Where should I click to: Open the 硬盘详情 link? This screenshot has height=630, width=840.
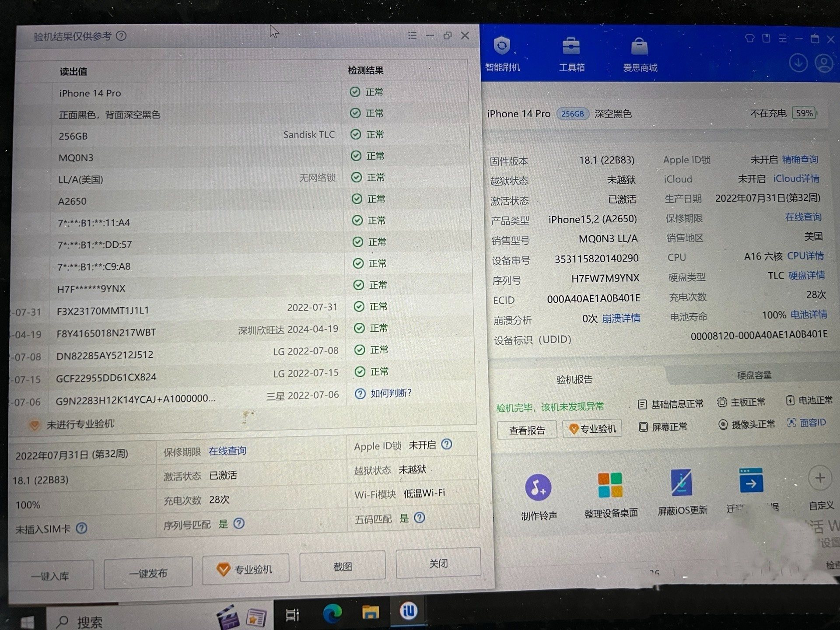806,275
